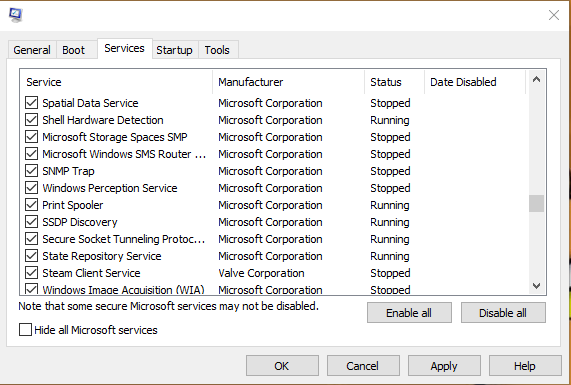Click the services list scrollbar thumb
571x385 pixels.
coord(536,203)
